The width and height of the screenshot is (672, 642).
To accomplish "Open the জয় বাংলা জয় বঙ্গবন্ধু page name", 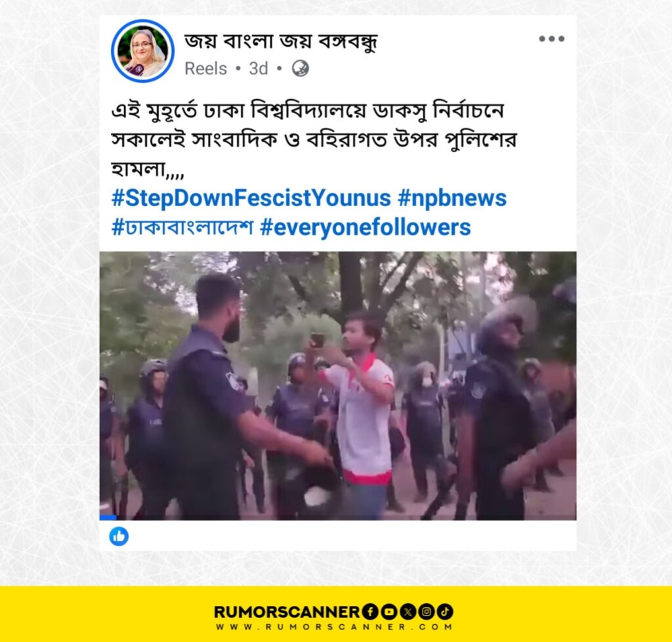I will point(281,41).
